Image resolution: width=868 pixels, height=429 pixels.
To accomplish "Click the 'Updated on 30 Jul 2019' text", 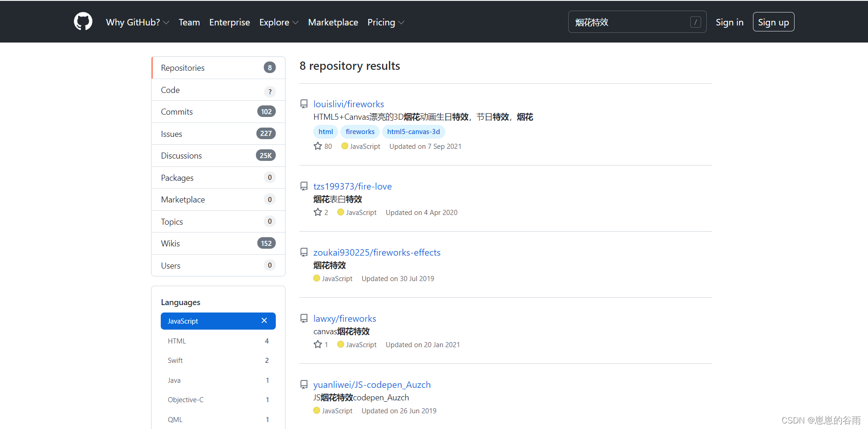I will tap(398, 278).
